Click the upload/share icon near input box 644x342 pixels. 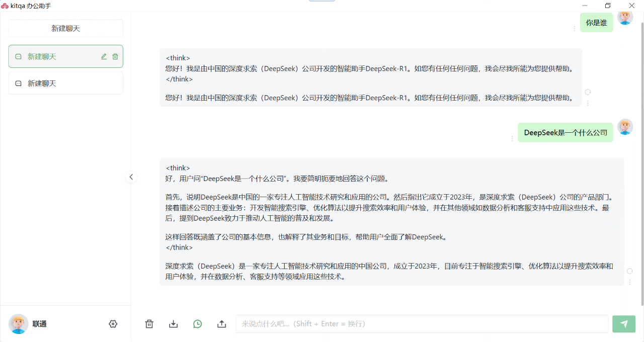(222, 324)
